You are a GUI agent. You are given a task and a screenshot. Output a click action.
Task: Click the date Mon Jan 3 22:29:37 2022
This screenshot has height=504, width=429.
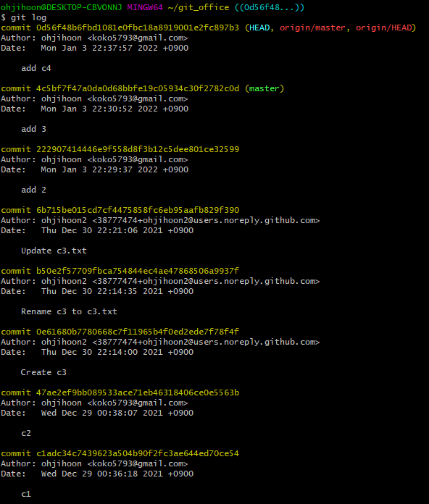click(x=99, y=169)
